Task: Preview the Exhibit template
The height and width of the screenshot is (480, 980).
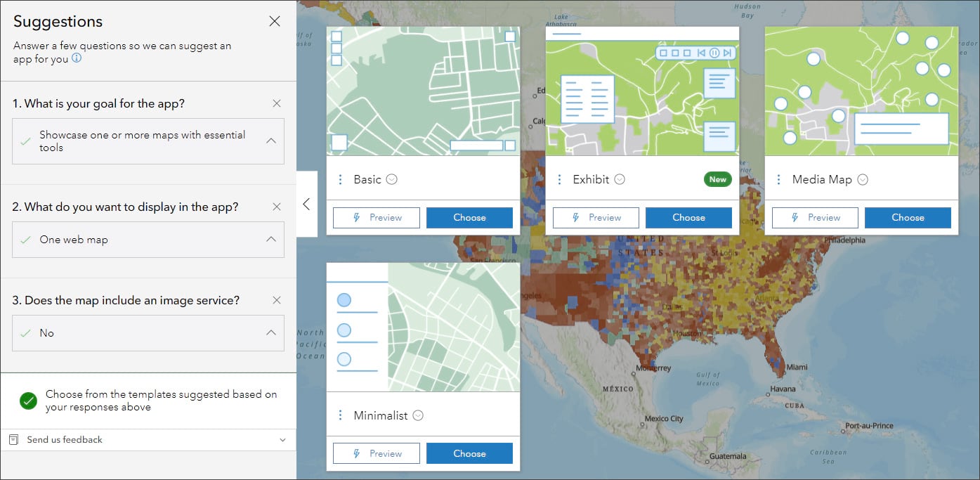Action: 596,218
